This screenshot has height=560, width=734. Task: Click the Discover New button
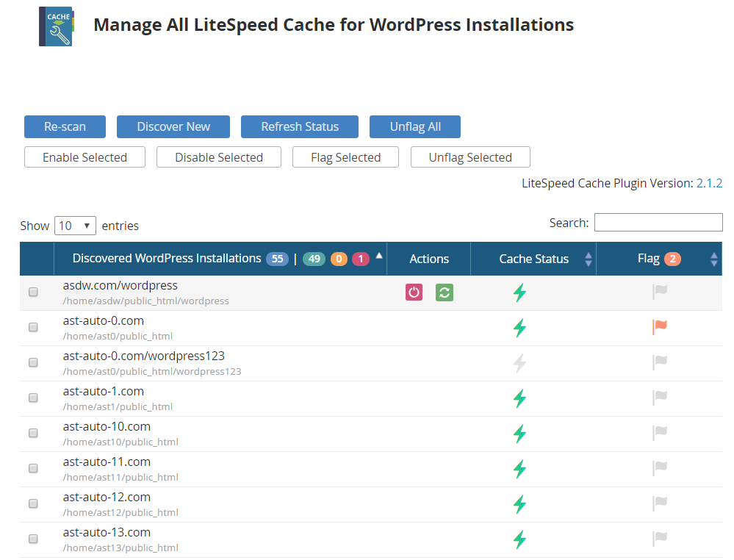(x=173, y=127)
